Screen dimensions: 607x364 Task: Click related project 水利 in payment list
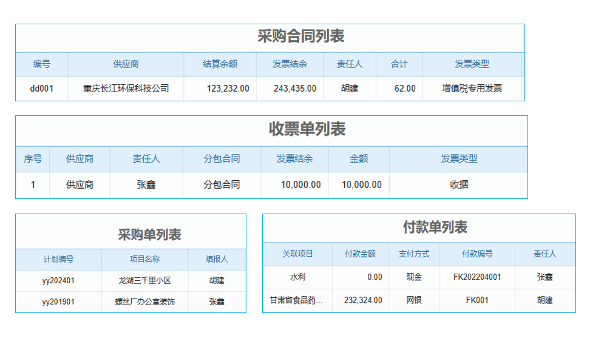click(296, 277)
